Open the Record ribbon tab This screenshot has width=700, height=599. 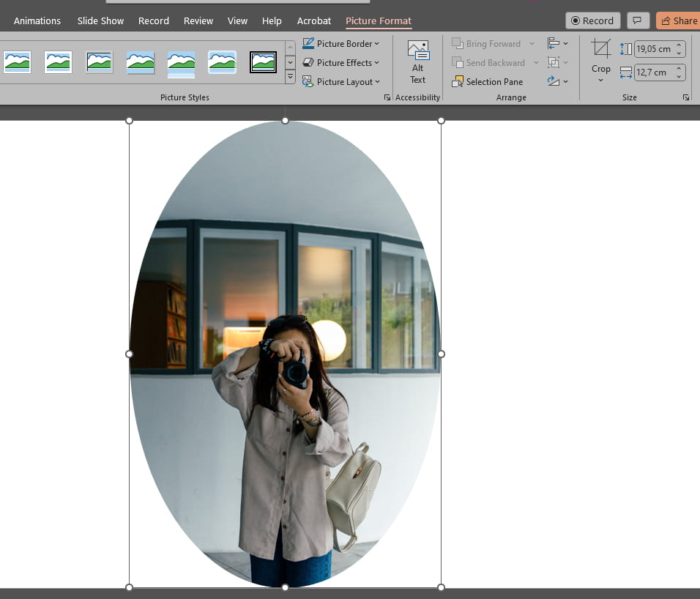click(x=154, y=21)
